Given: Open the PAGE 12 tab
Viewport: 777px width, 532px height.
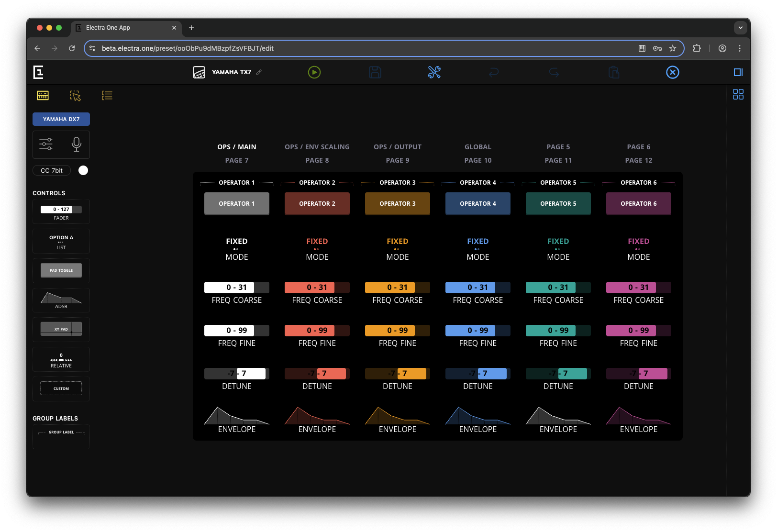Looking at the screenshot, I should 639,160.
